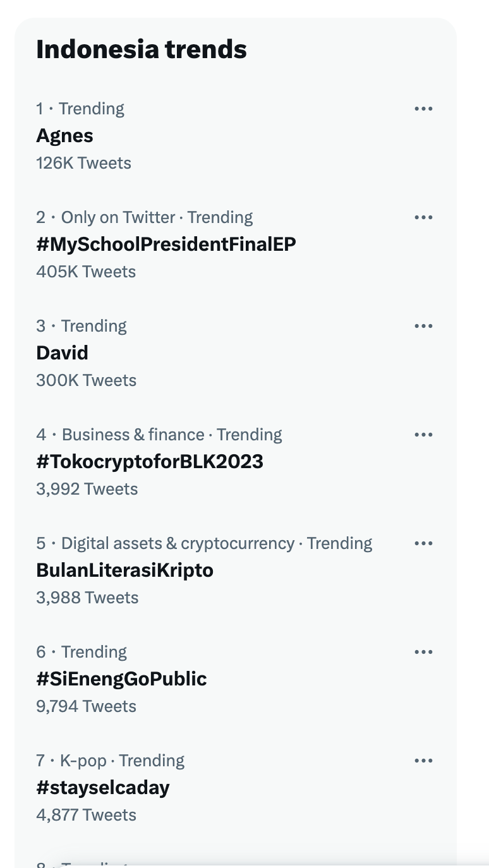This screenshot has width=489, height=868.
Task: Open more options for #SiEnengGoPublic
Action: click(x=423, y=652)
